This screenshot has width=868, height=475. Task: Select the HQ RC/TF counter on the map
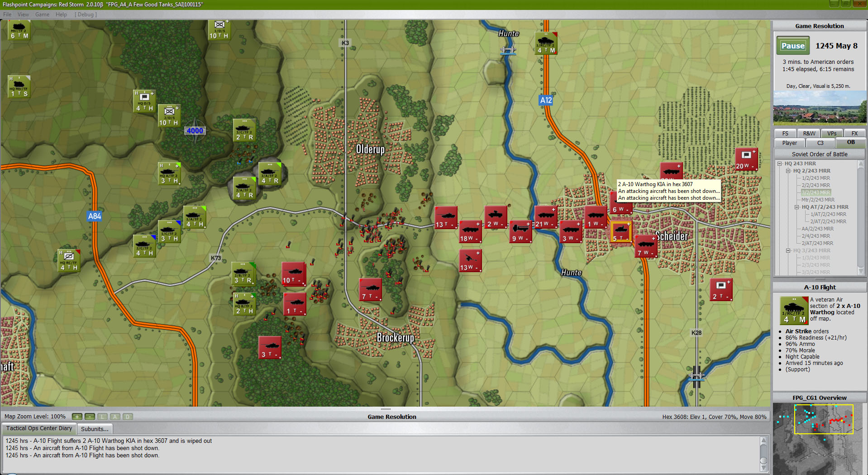[x=68, y=260]
